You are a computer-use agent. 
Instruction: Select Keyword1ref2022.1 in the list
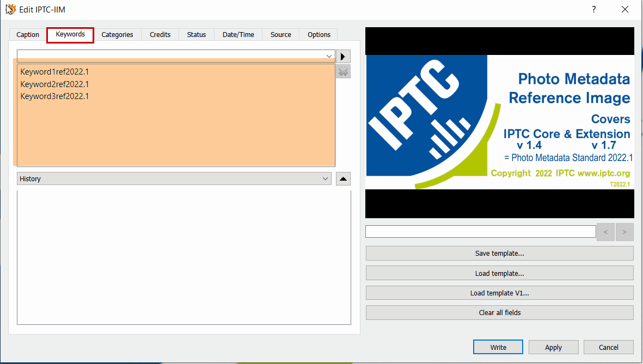tap(54, 72)
